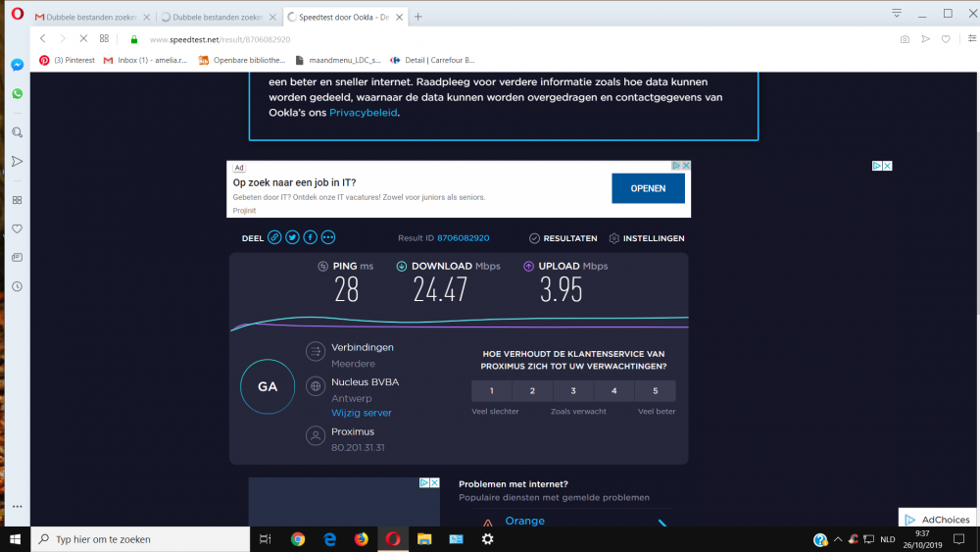The image size is (980, 552).
Task: Choose rating 5 Veel beter
Action: [655, 391]
